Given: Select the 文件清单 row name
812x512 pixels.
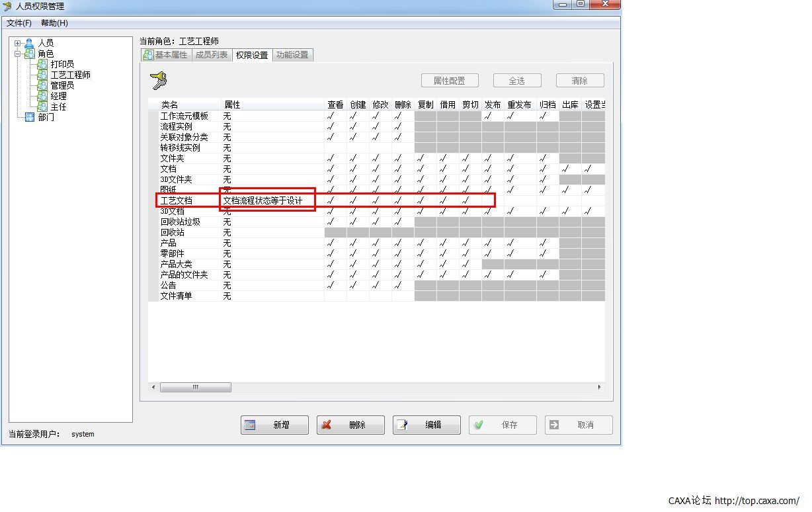Looking at the screenshot, I should point(177,296).
